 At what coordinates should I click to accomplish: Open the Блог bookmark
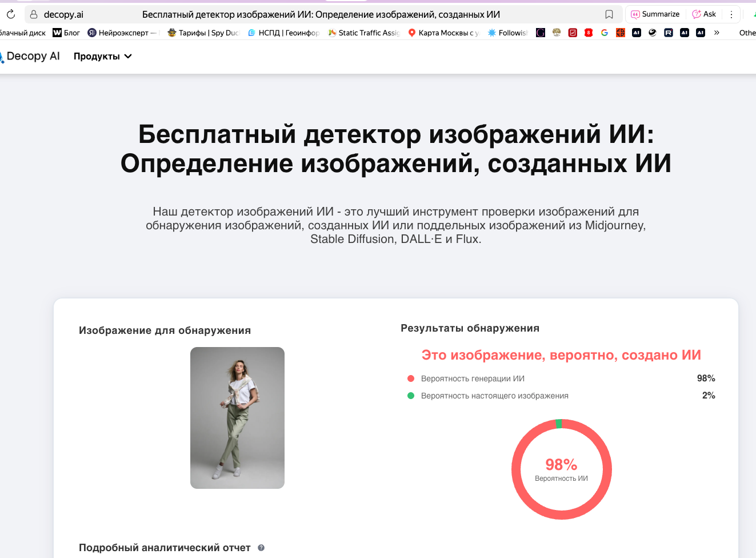[x=66, y=33]
